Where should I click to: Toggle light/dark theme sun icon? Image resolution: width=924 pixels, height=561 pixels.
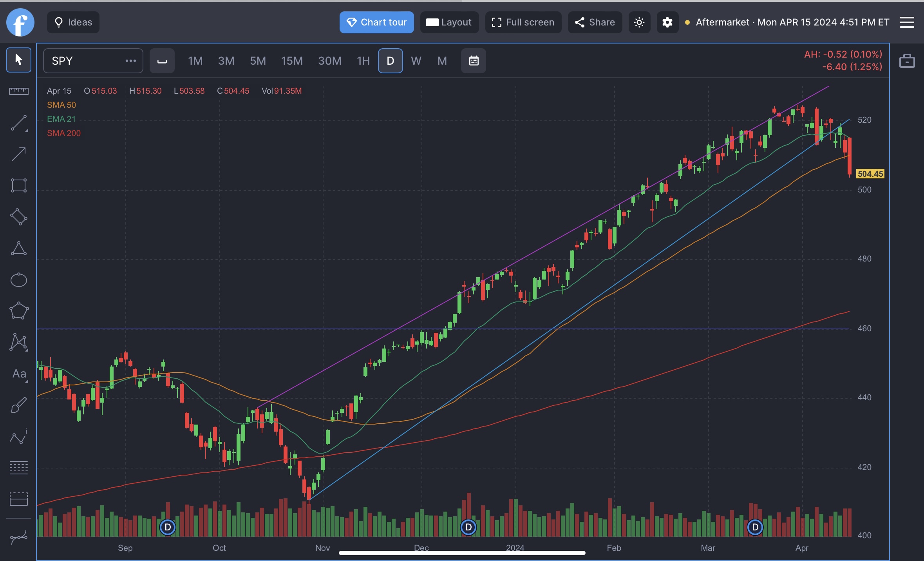click(639, 22)
